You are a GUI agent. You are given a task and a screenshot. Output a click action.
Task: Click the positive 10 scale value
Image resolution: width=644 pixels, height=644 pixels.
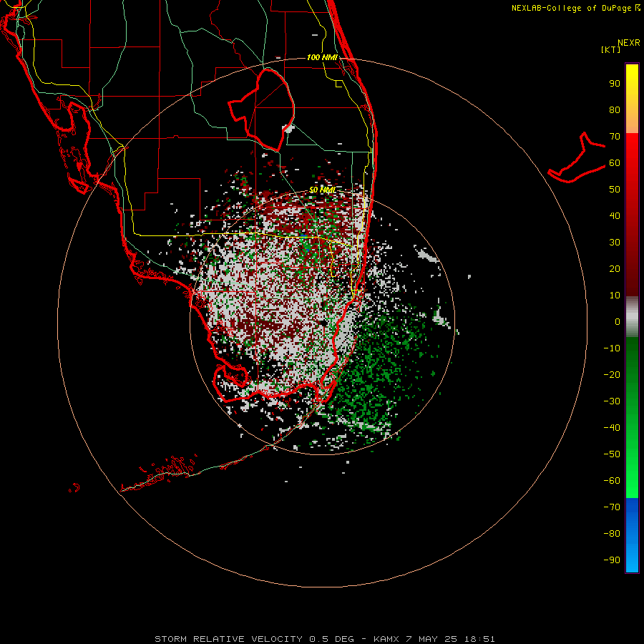point(615,296)
